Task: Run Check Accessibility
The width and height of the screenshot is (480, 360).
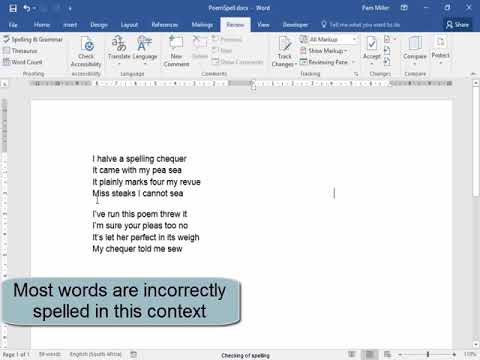Action: point(86,51)
